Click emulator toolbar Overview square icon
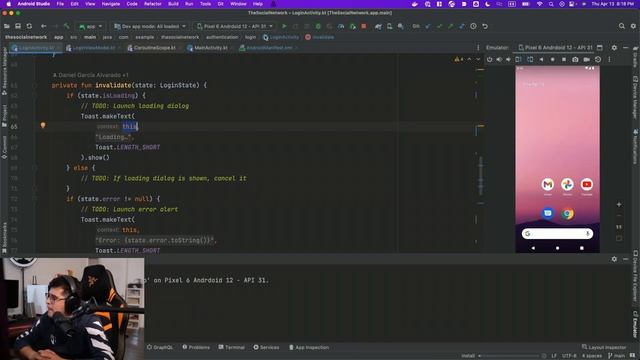 click(564, 59)
